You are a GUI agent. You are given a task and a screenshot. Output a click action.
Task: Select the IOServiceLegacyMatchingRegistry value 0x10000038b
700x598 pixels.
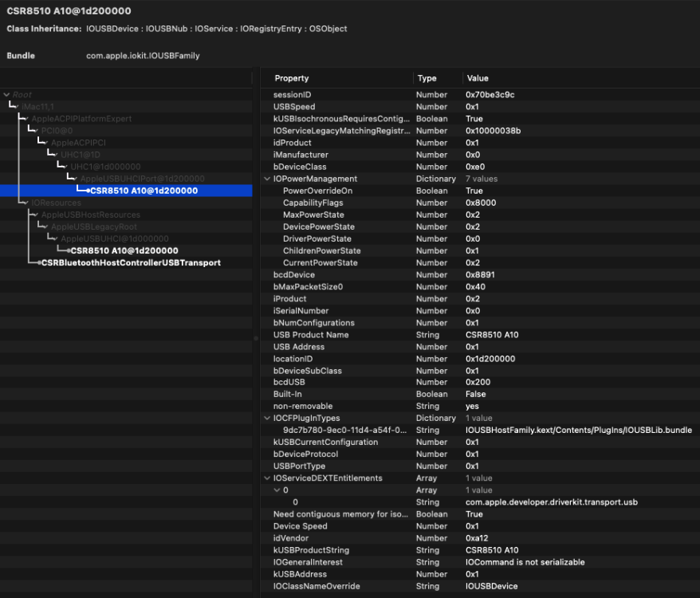tap(493, 131)
